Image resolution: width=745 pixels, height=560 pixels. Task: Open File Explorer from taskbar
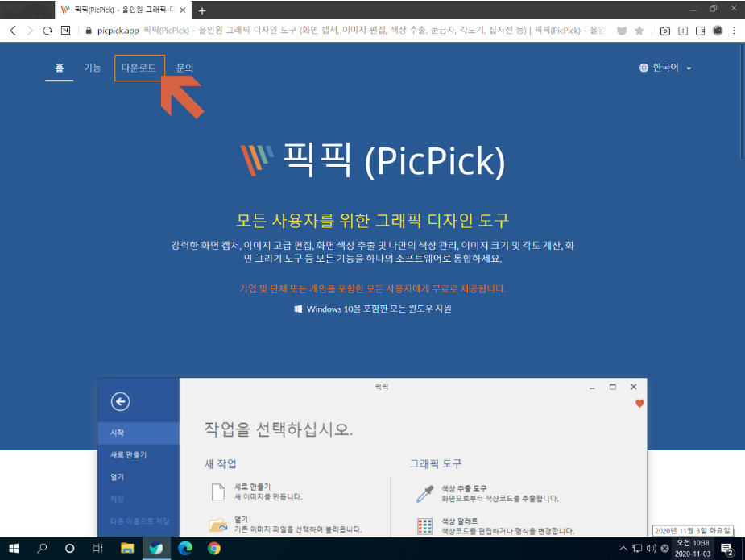(x=127, y=549)
